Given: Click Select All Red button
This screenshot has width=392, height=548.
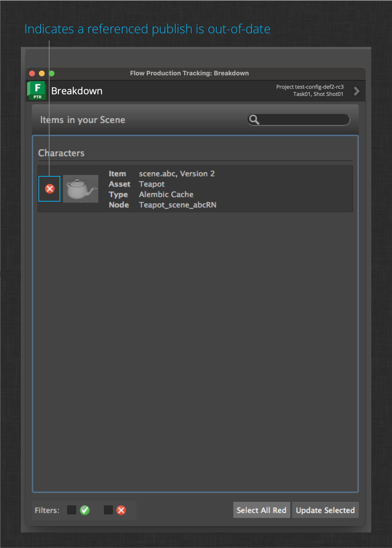Looking at the screenshot, I should click(261, 510).
